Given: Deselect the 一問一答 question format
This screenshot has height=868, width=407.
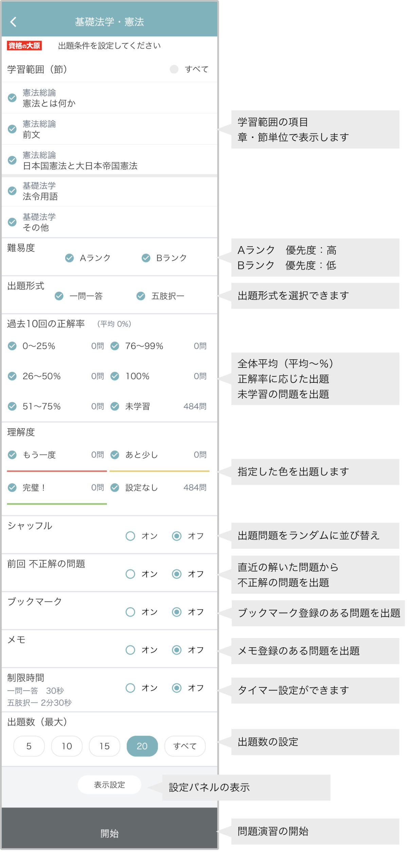Looking at the screenshot, I should point(59,296).
